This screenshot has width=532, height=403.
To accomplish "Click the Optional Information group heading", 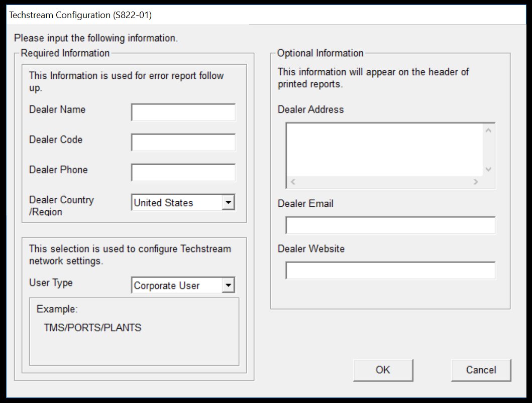I will coord(321,53).
